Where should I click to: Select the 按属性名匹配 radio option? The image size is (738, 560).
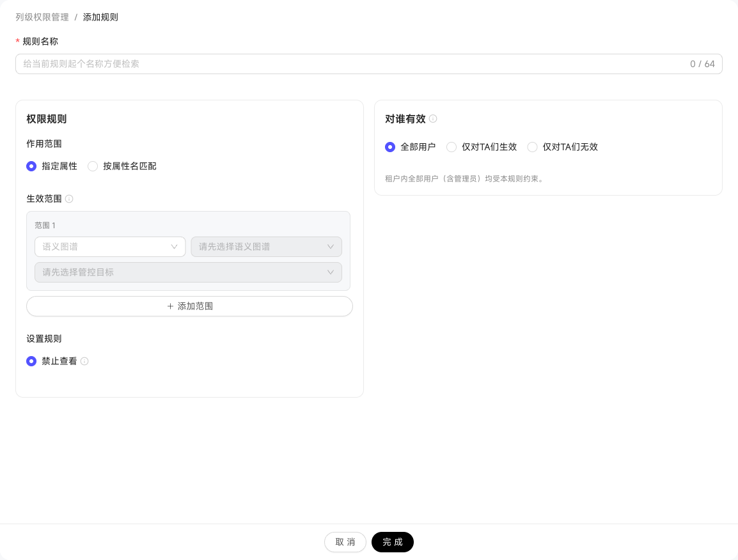coord(93,166)
